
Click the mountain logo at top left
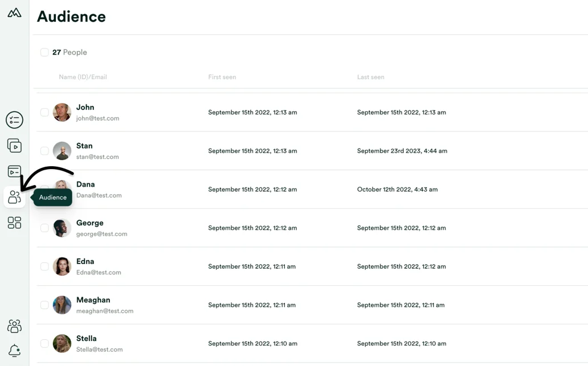tap(14, 12)
